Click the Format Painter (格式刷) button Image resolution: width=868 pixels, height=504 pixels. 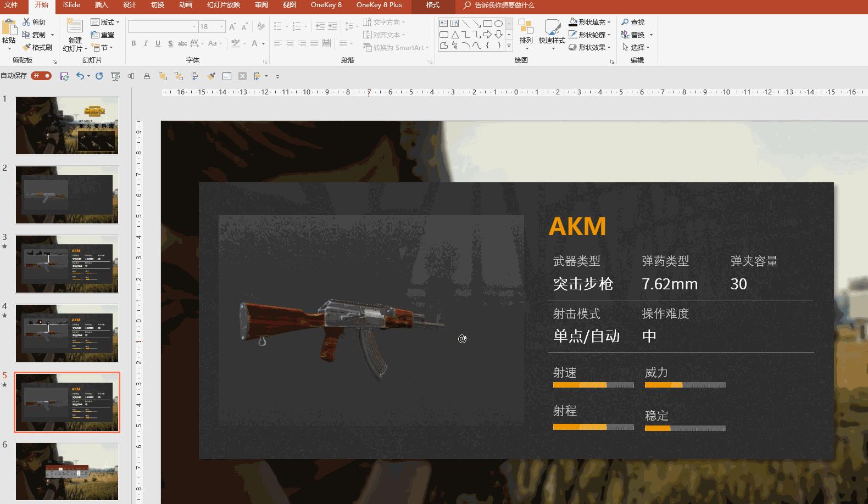click(37, 48)
